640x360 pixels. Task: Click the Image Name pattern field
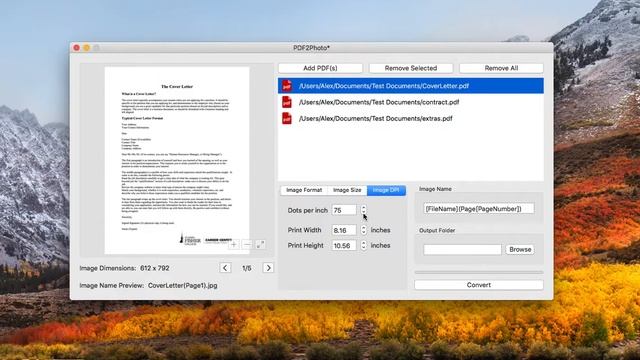tap(479, 209)
